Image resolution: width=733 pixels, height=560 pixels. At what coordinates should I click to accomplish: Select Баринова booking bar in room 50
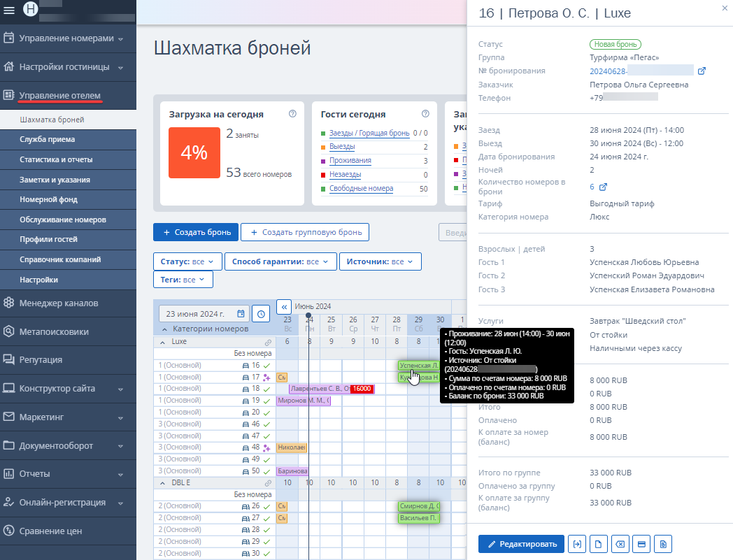tap(292, 471)
